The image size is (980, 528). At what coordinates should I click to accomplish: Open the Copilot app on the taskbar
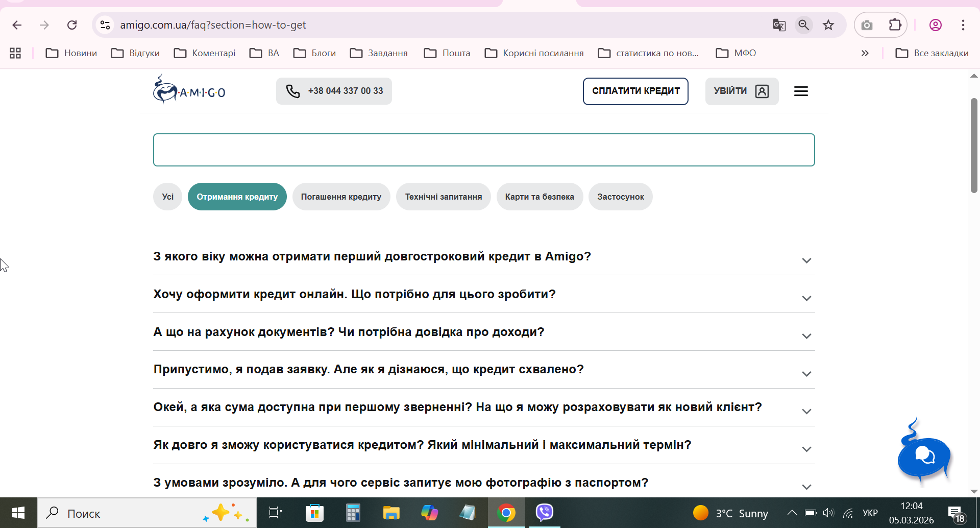point(429,513)
